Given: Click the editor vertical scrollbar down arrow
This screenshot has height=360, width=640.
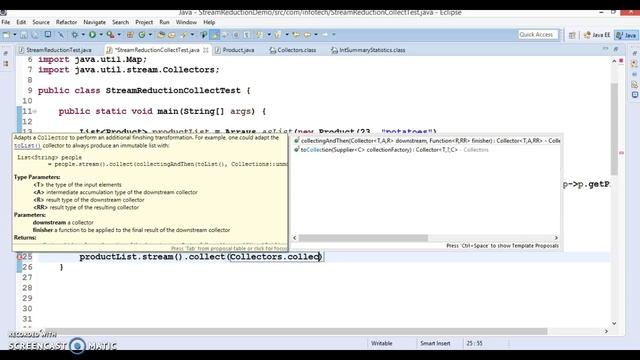Looking at the screenshot, I should tap(614, 323).
